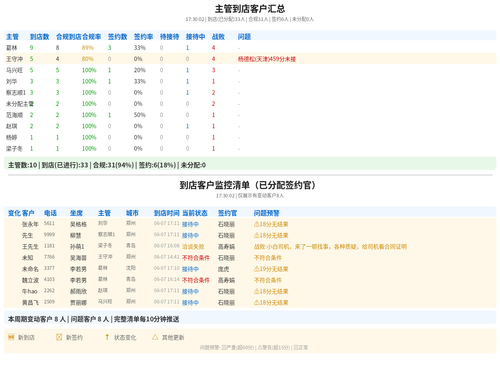
Task: Click the 其他更新 triangle legend icon
Action: 155,337
